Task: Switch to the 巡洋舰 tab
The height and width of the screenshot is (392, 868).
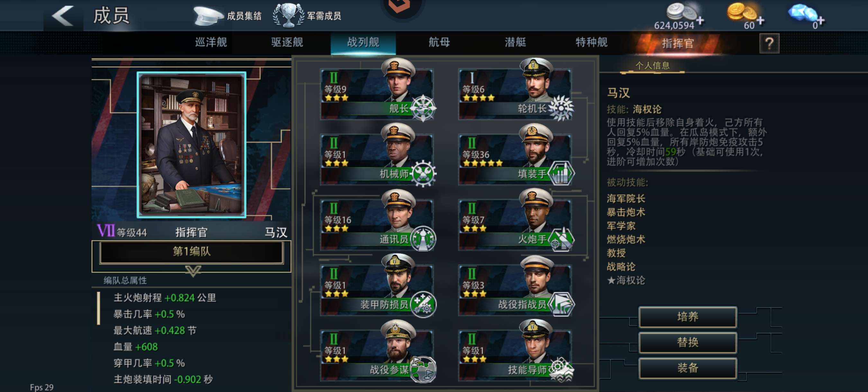Action: 211,42
